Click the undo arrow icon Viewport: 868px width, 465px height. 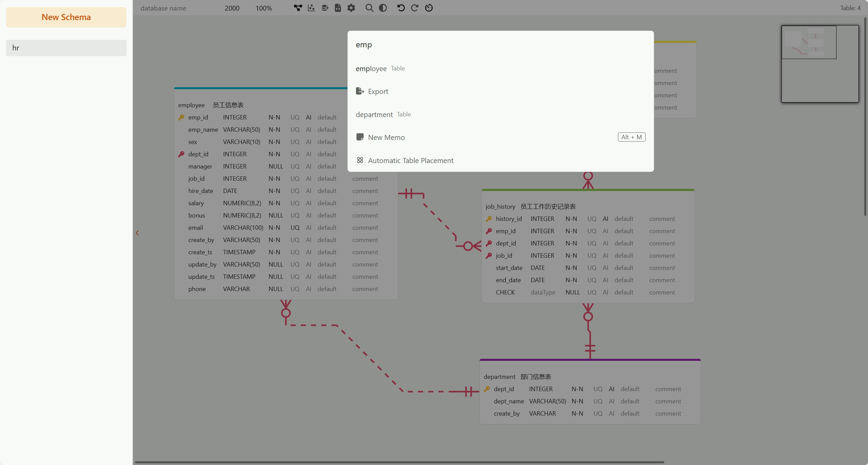[401, 8]
